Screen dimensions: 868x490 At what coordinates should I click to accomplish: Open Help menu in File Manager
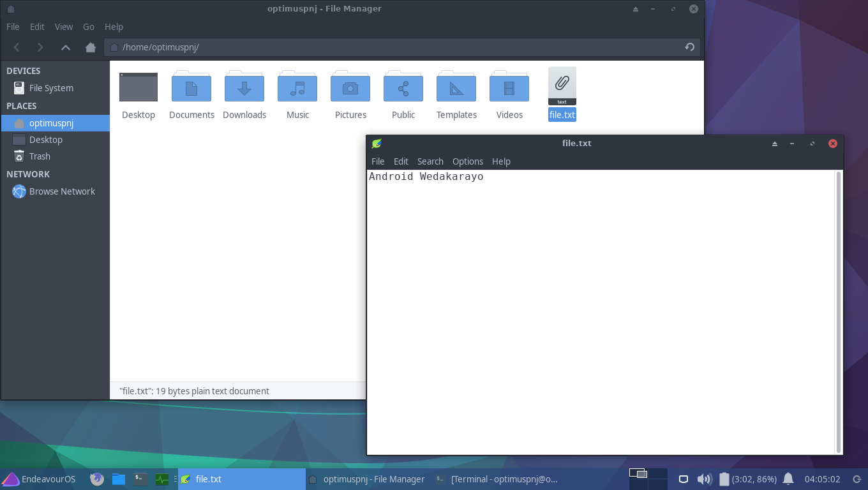pos(114,27)
